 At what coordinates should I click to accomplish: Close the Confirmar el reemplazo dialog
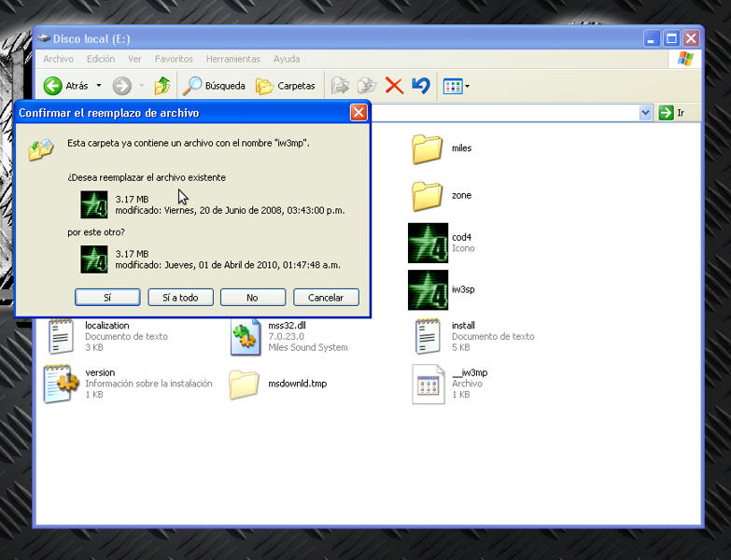pyautogui.click(x=358, y=112)
